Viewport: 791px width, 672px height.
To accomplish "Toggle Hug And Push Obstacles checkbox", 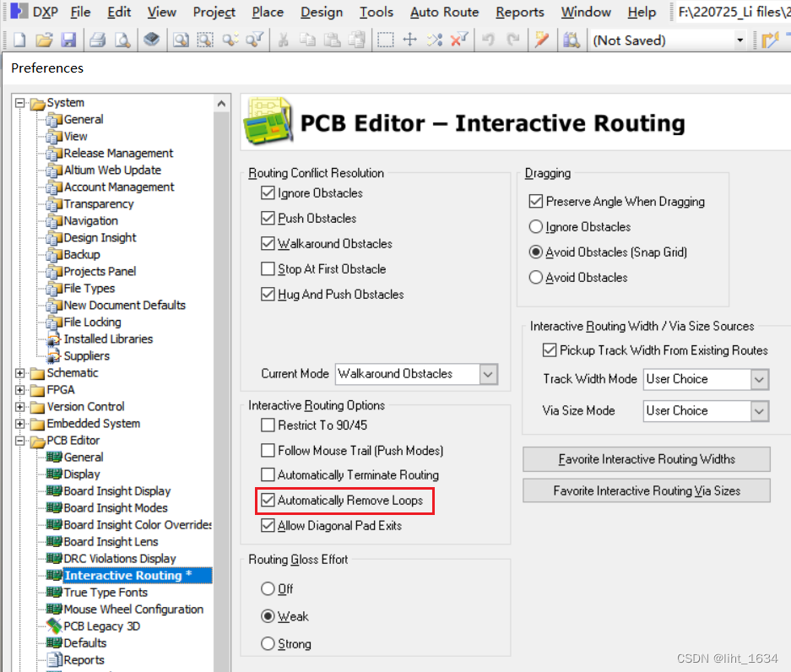I will click(x=268, y=294).
